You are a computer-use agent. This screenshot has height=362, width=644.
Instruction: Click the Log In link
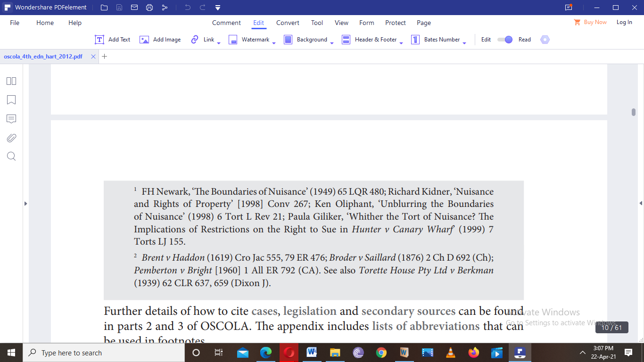[x=624, y=22]
